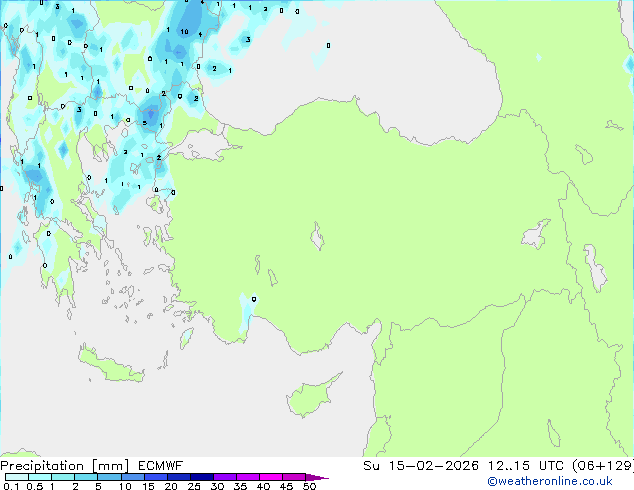Pick the lightest cyan 0.1 mm legend swatch
Viewport: 634px width, 490px height.
[x=16, y=478]
